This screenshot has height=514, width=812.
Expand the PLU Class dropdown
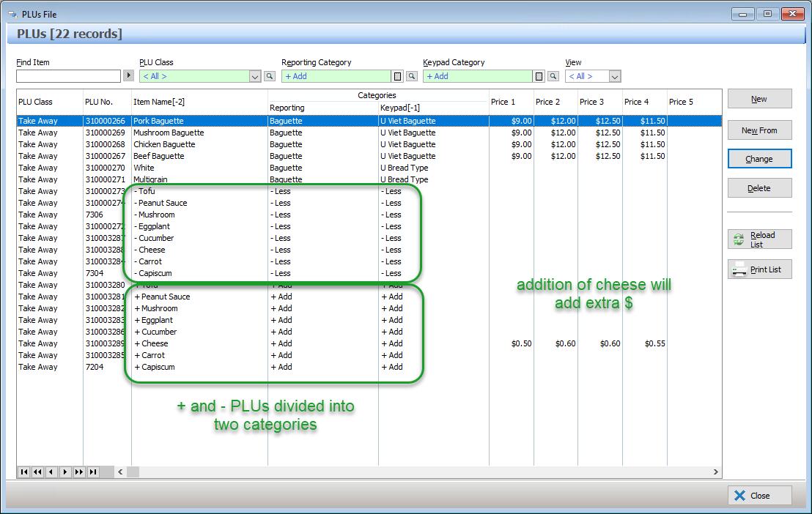pos(255,76)
